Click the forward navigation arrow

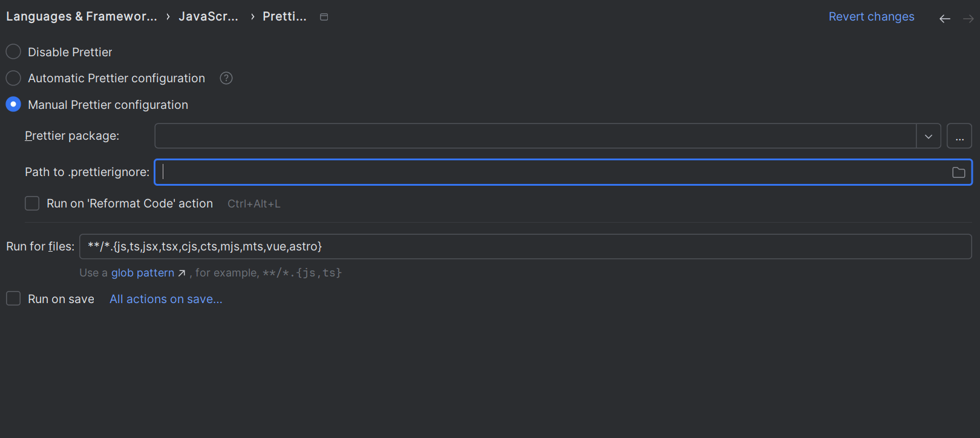(968, 19)
